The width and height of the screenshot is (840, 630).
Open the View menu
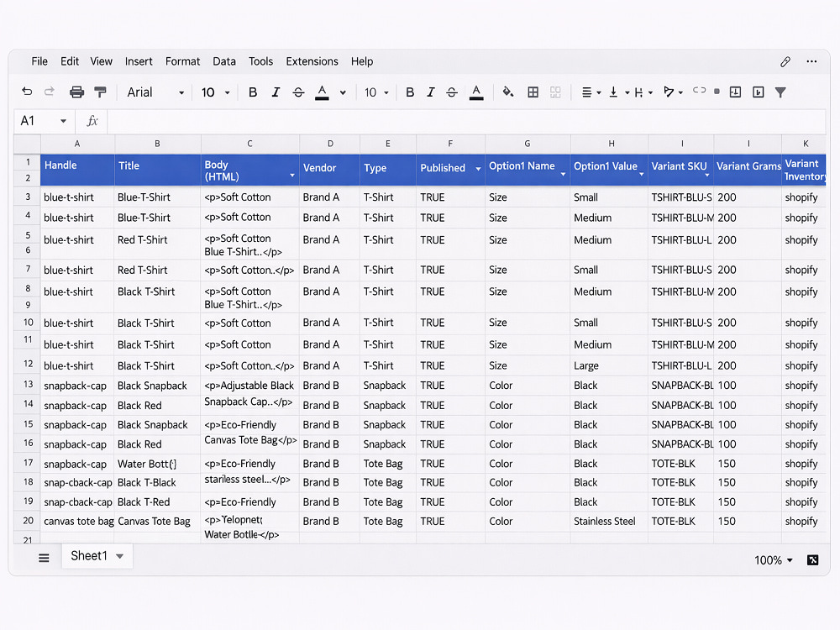102,61
